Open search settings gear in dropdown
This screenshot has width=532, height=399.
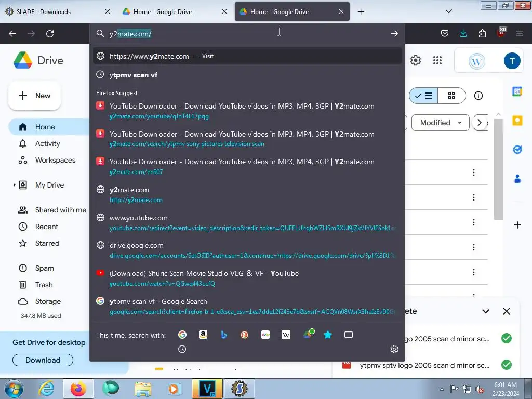click(394, 349)
